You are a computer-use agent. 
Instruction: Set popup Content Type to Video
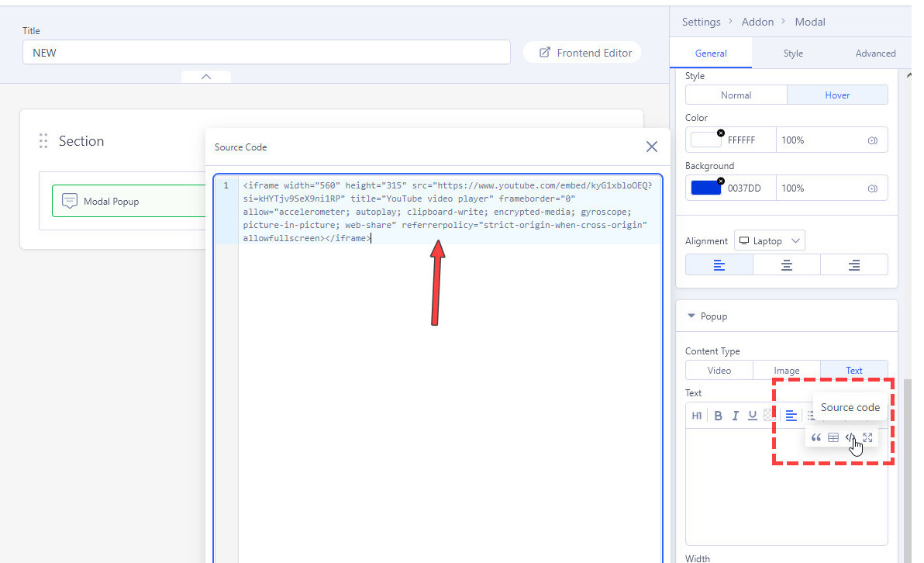tap(719, 370)
